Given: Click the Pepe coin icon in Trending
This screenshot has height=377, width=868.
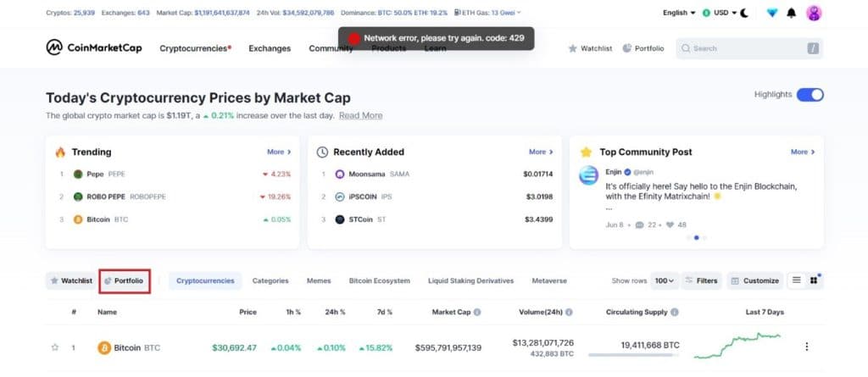Looking at the screenshot, I should click(78, 174).
